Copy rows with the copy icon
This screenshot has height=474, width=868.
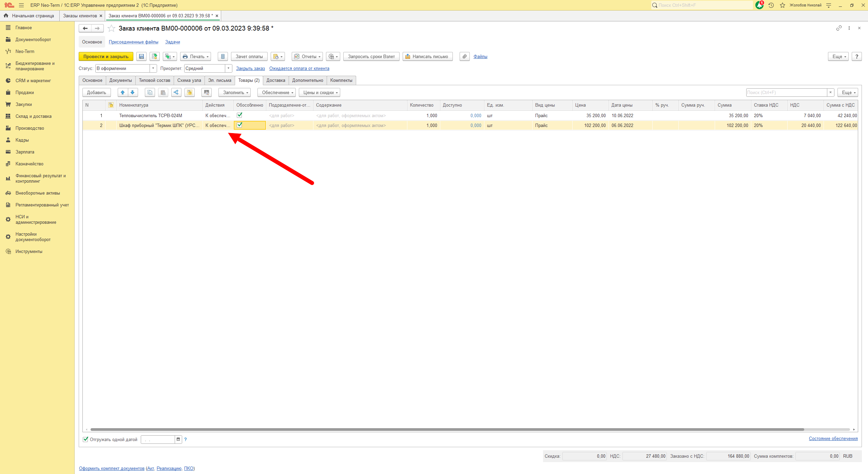pyautogui.click(x=150, y=92)
